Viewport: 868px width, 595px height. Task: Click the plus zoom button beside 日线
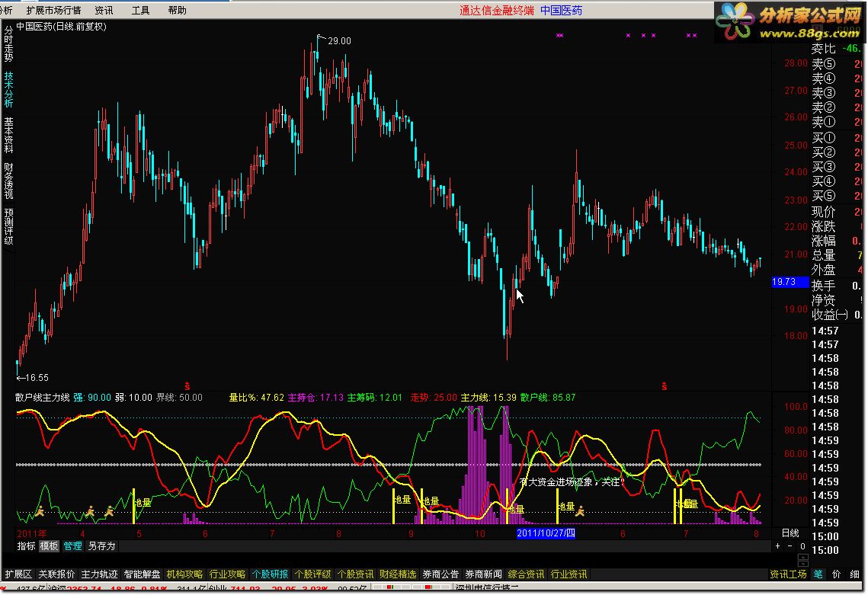(778, 546)
